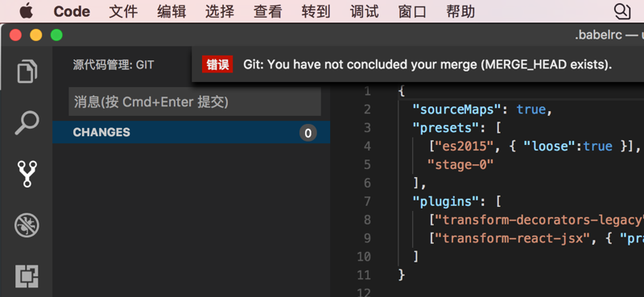
Task: Open the 调试 menu
Action: (x=365, y=11)
